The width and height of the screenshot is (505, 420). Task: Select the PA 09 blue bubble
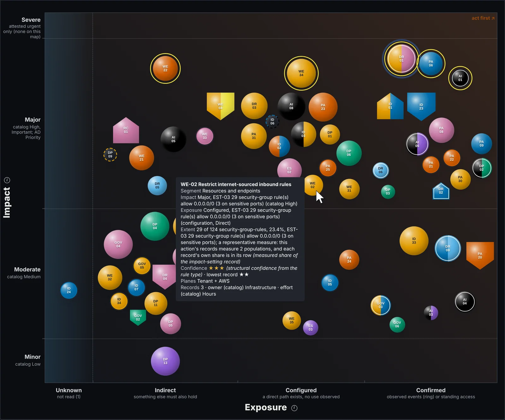click(x=482, y=144)
